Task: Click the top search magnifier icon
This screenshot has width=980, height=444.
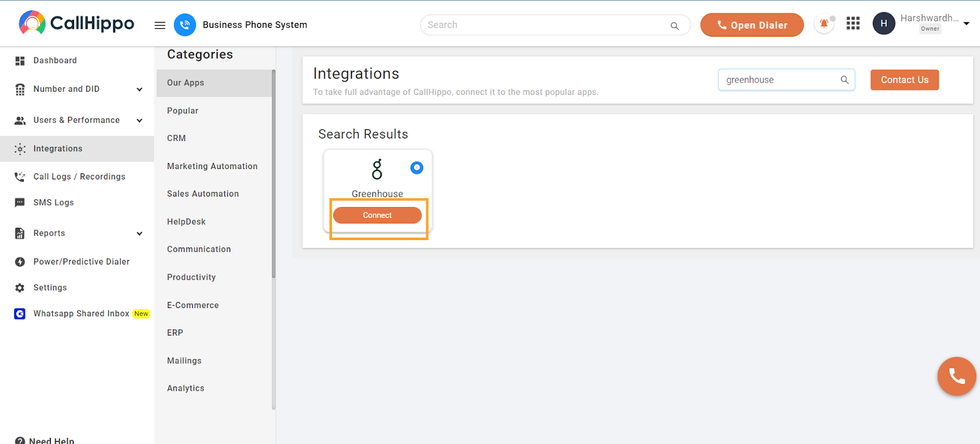Action: (674, 26)
